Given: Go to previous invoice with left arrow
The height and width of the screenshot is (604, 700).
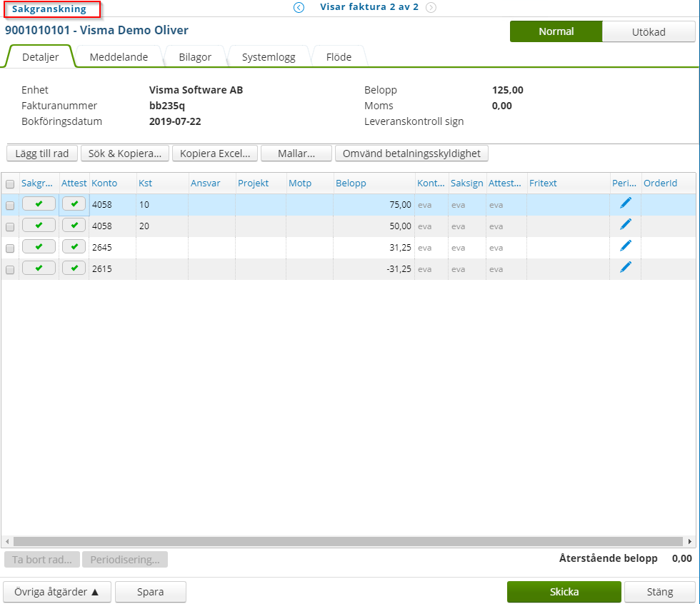Looking at the screenshot, I should pos(299,7).
